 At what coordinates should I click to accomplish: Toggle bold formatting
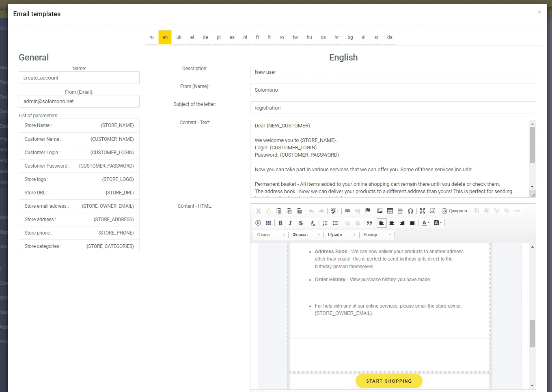280,223
